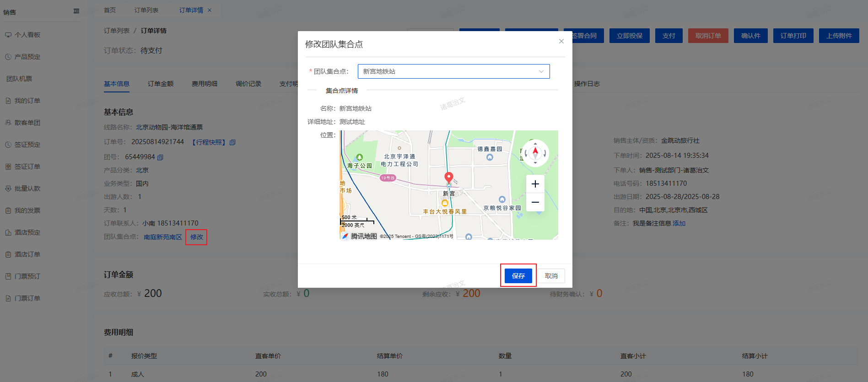The height and width of the screenshot is (382, 868).
Task: Click the red 取消订单 button
Action: (x=708, y=36)
